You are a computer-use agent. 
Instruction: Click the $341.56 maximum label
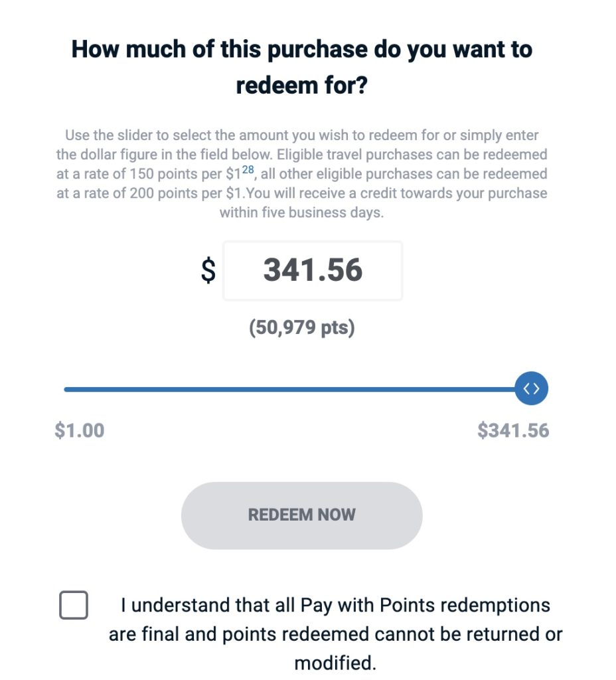click(x=513, y=430)
